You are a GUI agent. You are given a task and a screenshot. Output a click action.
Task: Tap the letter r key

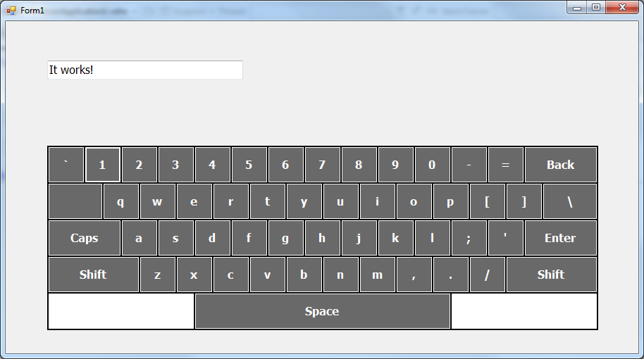click(x=231, y=201)
